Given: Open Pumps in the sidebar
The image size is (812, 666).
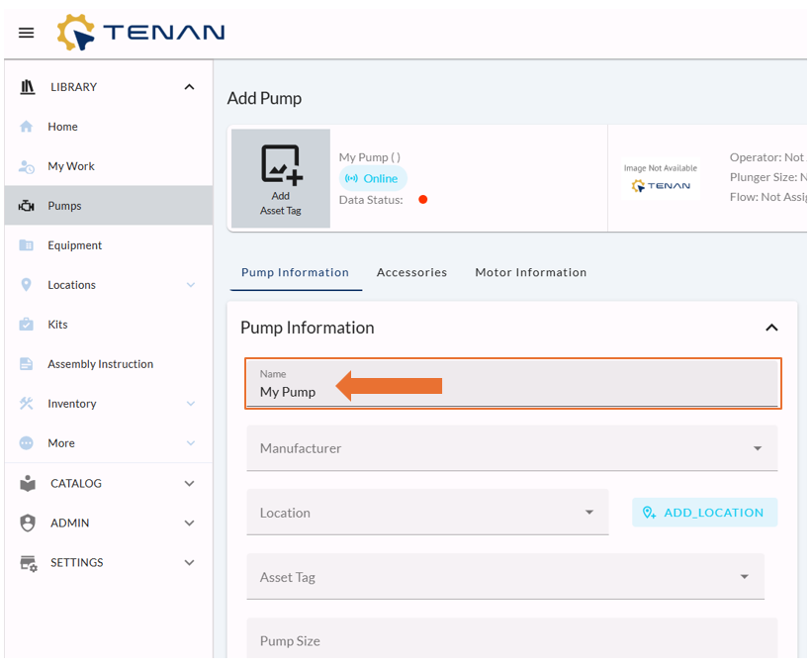Looking at the screenshot, I should point(65,206).
